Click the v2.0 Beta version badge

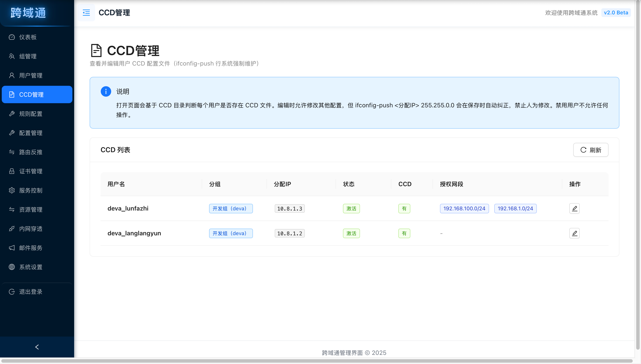[x=616, y=12]
